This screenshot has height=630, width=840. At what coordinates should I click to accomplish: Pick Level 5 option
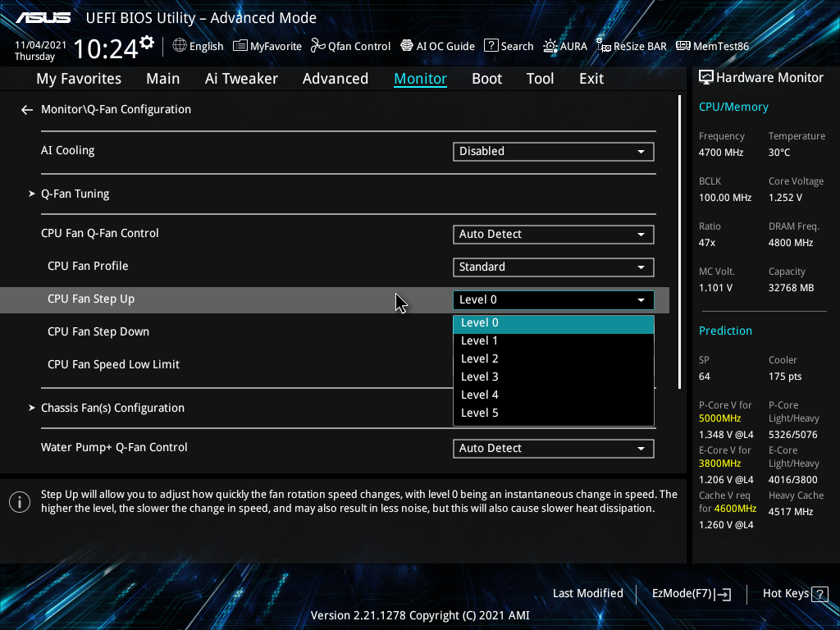pyautogui.click(x=554, y=413)
